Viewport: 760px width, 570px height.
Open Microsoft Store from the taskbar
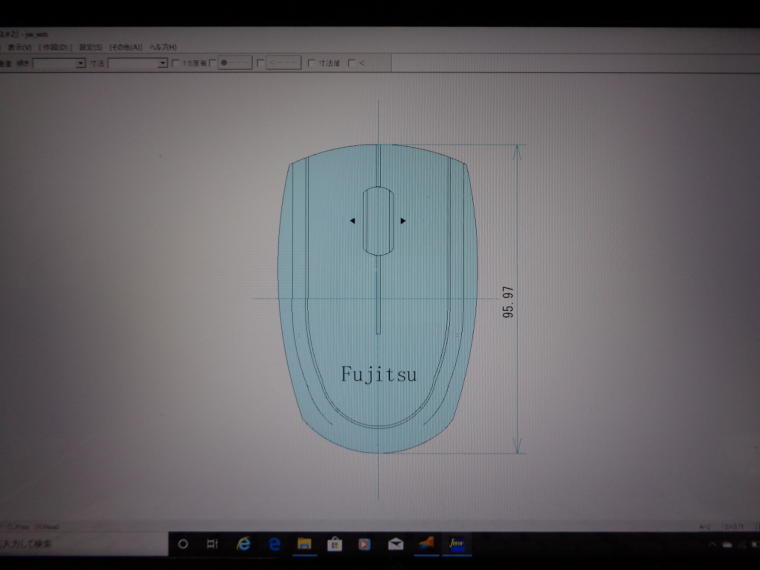[334, 544]
